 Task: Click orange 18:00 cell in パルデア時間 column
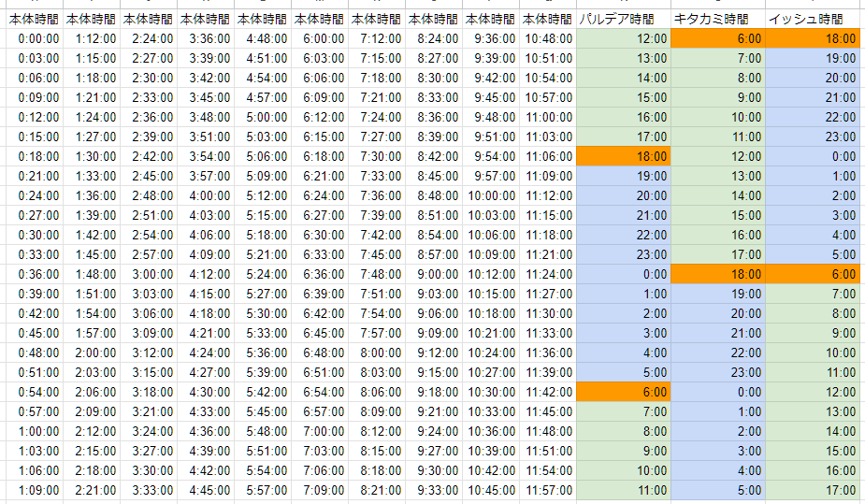pos(624,156)
